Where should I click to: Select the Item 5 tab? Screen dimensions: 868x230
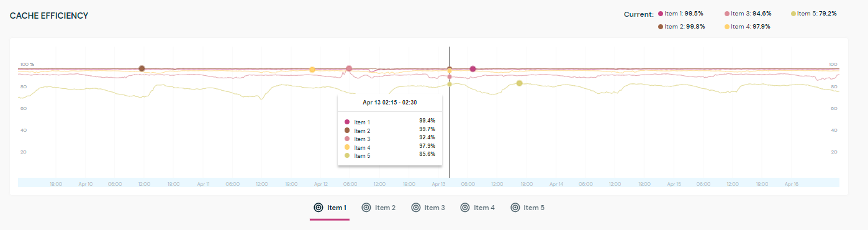tap(527, 208)
